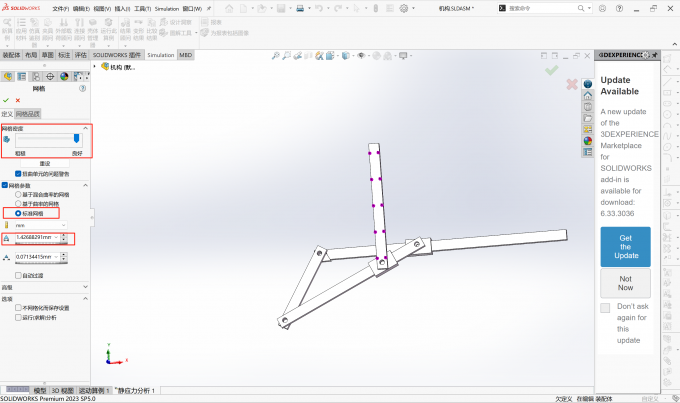Viewport: 680px width, 403px height.
Task: Select 基于曲率的网格 radio option
Action: [10, 203]
